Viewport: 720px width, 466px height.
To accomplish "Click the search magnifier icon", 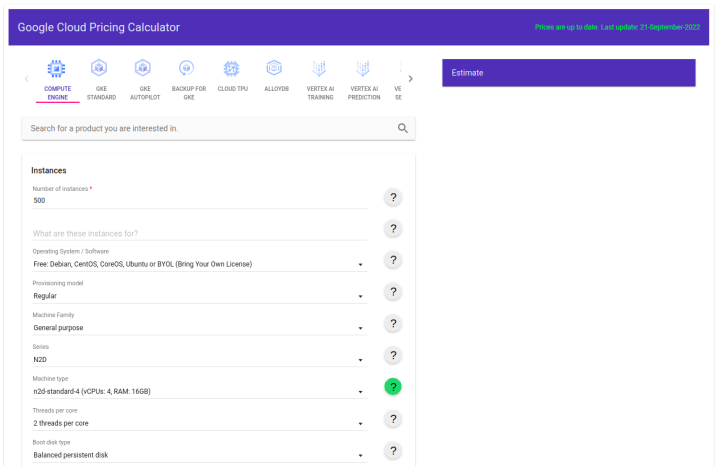I will pyautogui.click(x=403, y=128).
